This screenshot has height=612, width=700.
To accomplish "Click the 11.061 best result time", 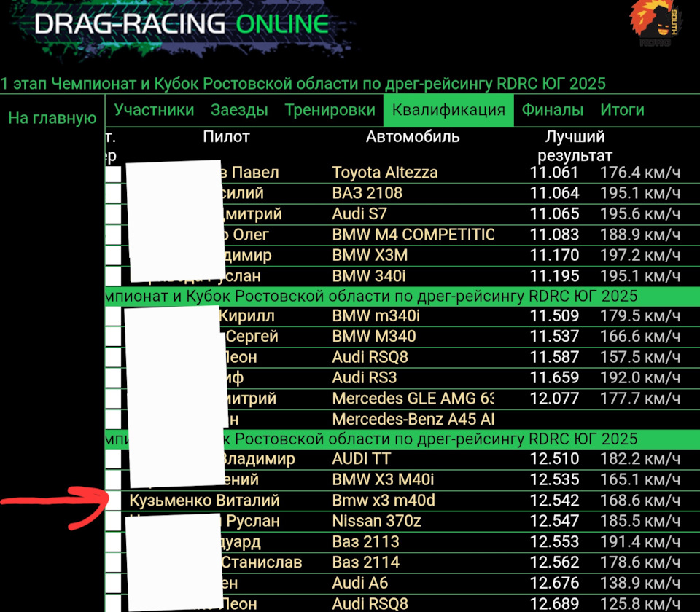I will [554, 173].
